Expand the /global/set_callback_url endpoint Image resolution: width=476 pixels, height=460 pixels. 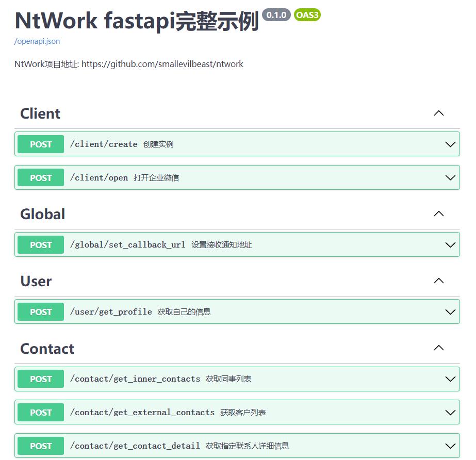449,244
